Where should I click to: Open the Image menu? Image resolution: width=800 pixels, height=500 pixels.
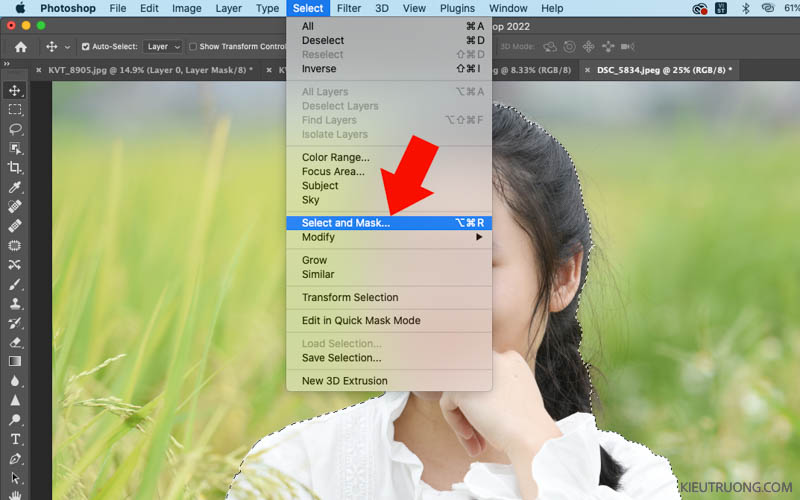187,8
